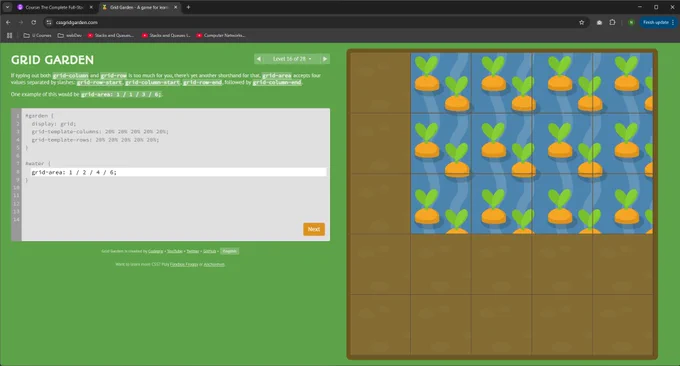The width and height of the screenshot is (680, 366).
Task: Click the grid-area: 1 / 1 / 3 / 6 example
Action: coord(121,95)
